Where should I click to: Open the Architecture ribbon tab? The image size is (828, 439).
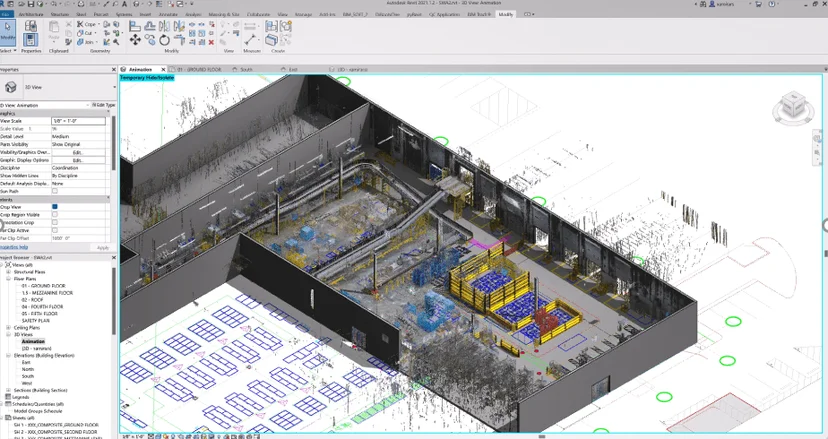pos(31,14)
